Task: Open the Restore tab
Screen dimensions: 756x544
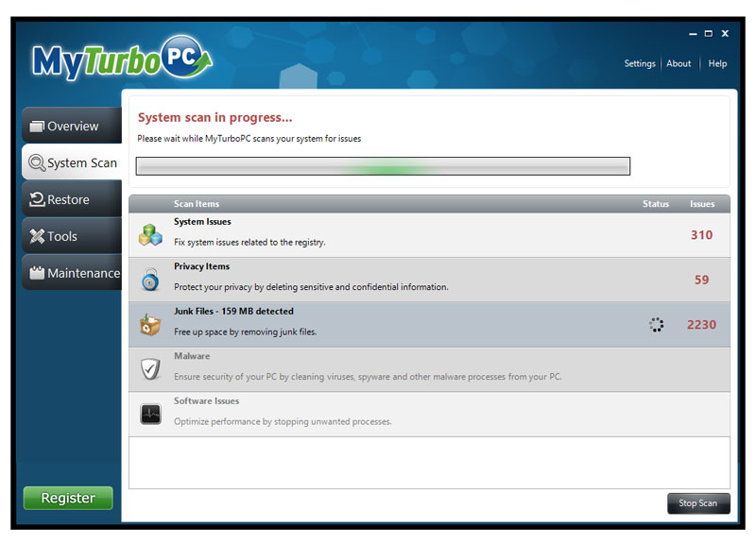Action: click(72, 199)
